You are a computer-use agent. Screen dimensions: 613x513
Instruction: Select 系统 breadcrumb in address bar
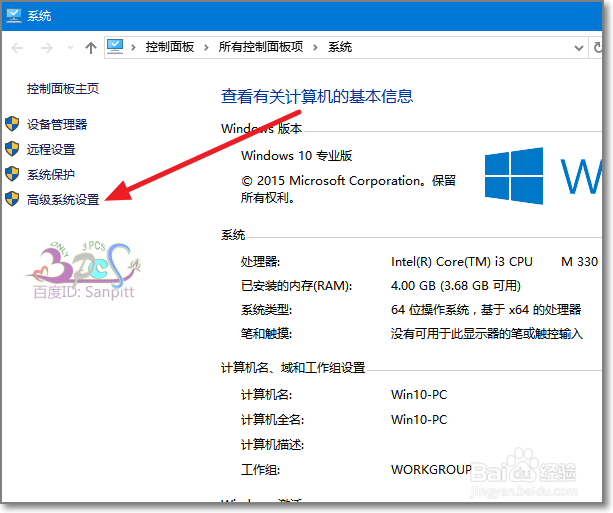[x=340, y=47]
